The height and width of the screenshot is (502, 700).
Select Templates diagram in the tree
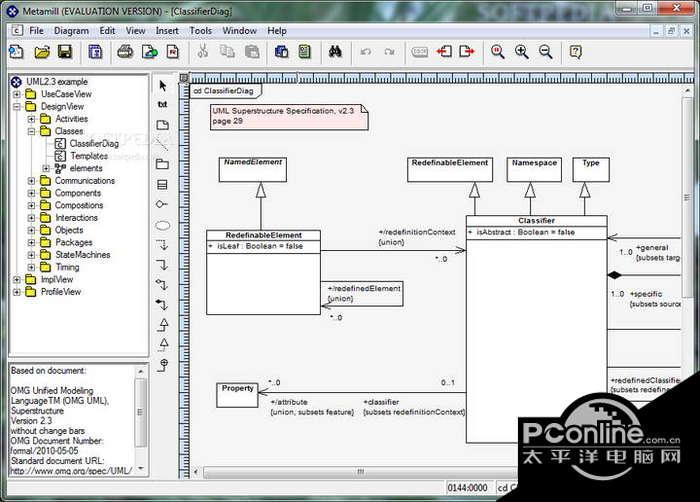point(89,156)
